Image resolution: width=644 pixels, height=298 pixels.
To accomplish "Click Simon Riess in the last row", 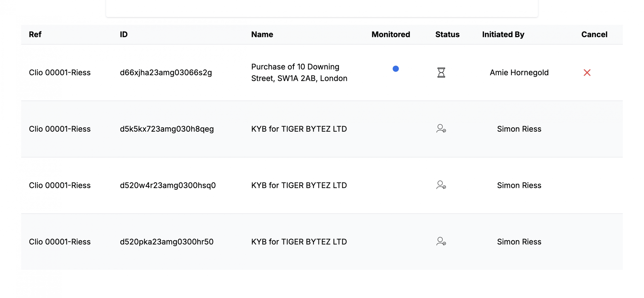I will click(519, 242).
